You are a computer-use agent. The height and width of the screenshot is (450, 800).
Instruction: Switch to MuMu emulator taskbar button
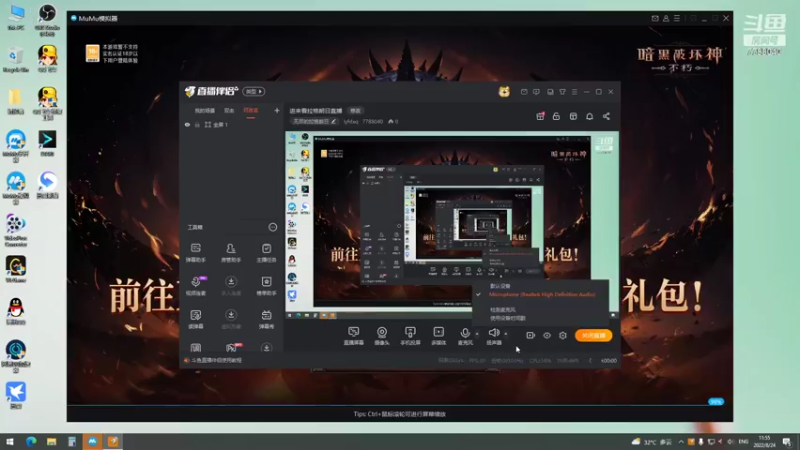(x=92, y=442)
